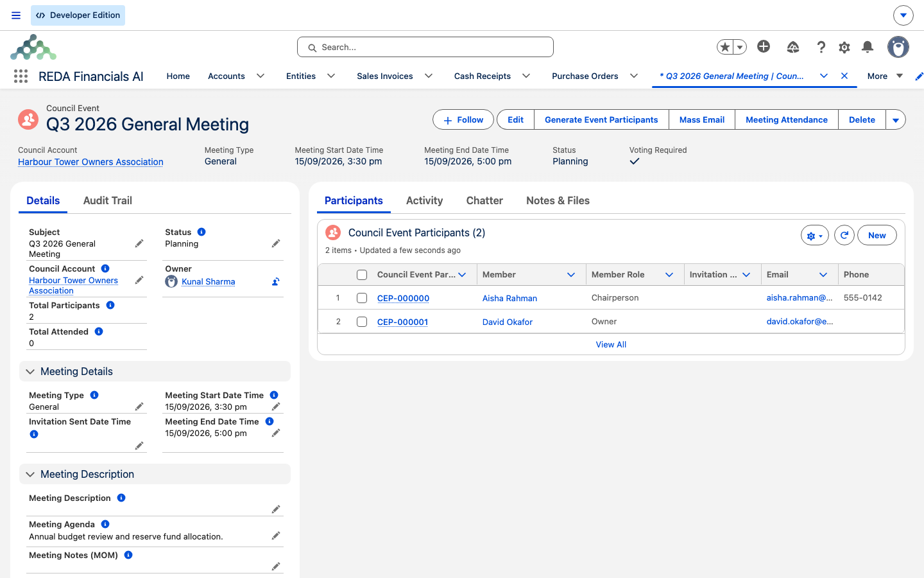Click the change owner icon beside Kunal Sharma
Image resolution: width=924 pixels, height=578 pixels.
(276, 281)
